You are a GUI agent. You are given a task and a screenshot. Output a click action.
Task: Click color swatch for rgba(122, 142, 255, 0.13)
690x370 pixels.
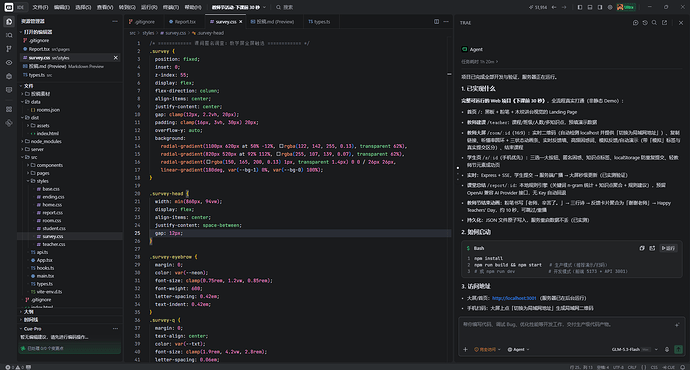[281, 146]
